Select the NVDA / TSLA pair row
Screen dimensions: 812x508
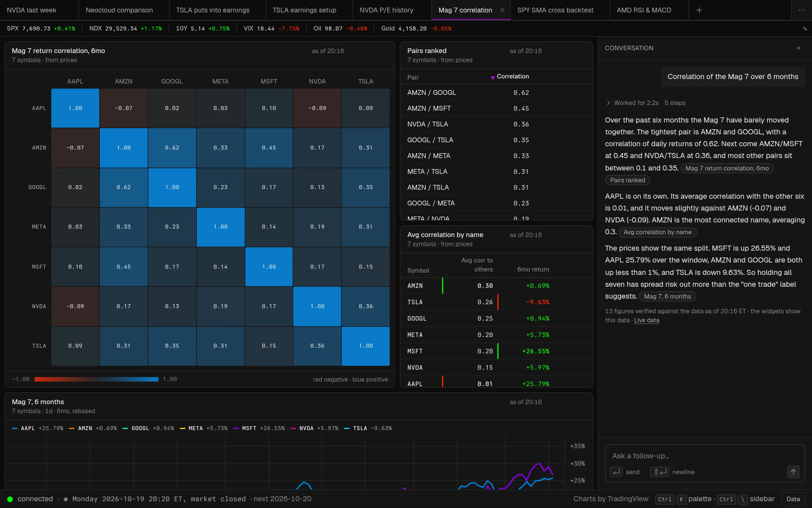tap(496, 124)
